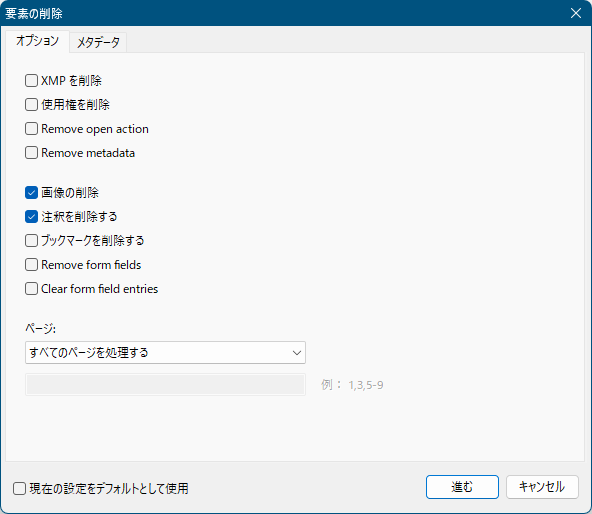Viewport: 592px width, 514px height.
Task: Click the 進む button
Action: [x=462, y=487]
